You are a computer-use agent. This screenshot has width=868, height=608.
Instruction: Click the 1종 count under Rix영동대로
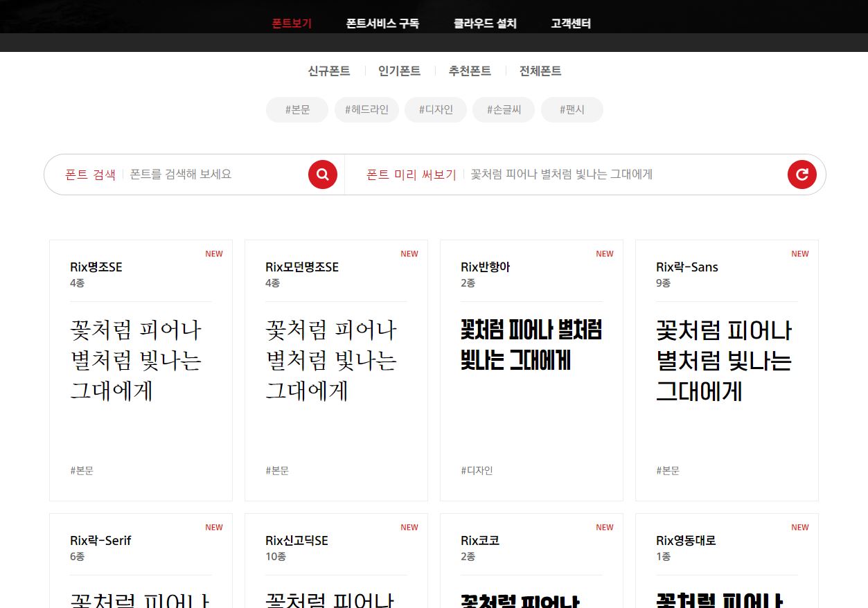click(x=664, y=557)
